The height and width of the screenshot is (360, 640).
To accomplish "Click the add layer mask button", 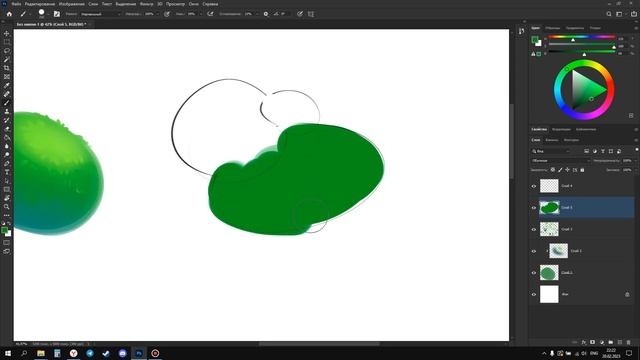I will click(x=593, y=342).
